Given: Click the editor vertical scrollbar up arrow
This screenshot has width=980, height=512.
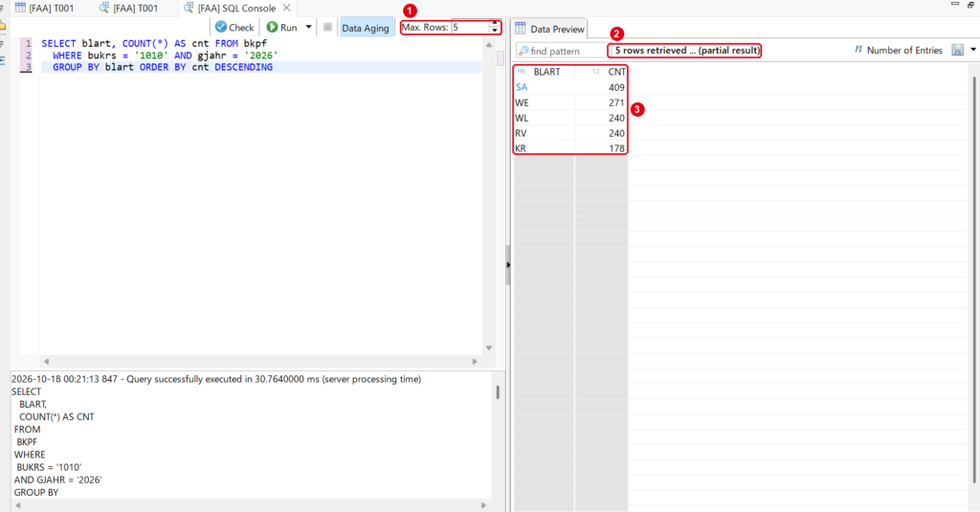Looking at the screenshot, I should [x=489, y=45].
